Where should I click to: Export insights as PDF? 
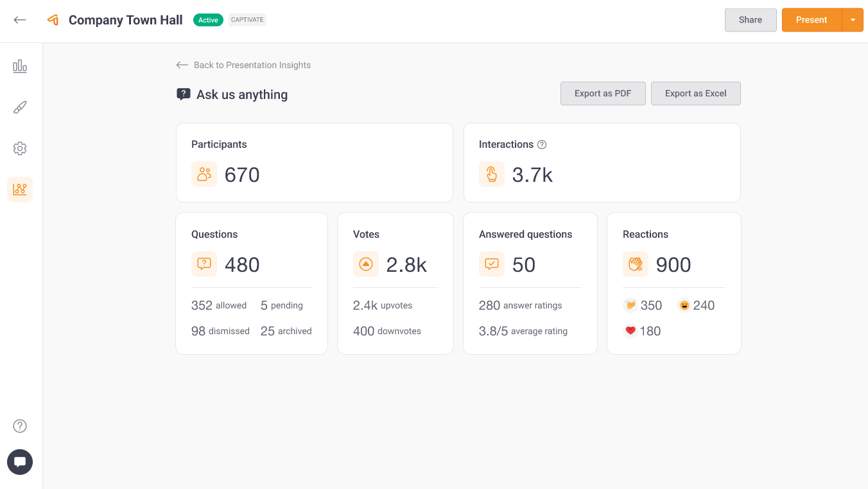pyautogui.click(x=603, y=93)
